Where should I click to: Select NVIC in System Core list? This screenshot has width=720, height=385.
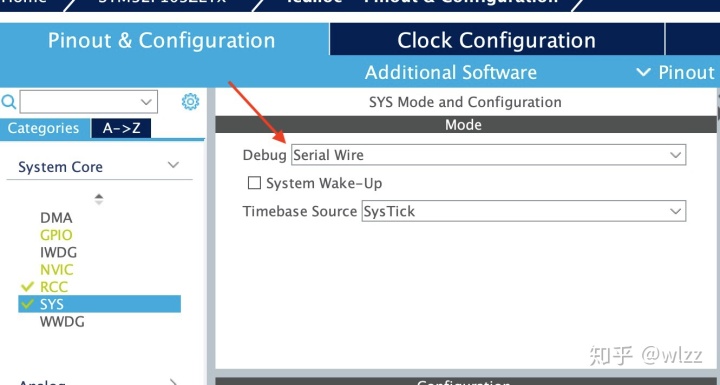pos(56,270)
